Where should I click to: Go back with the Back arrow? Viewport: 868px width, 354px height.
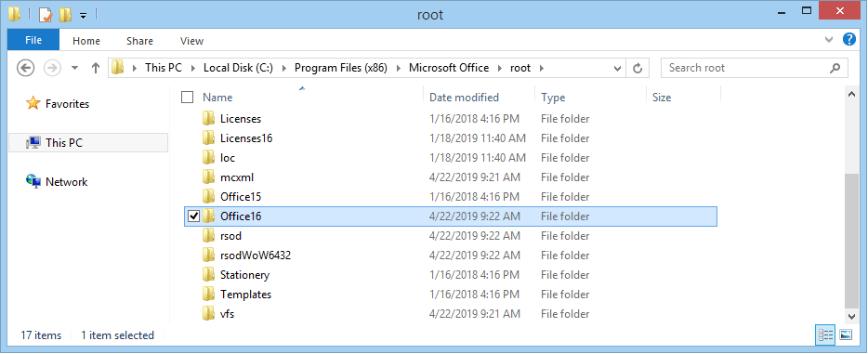click(25, 68)
